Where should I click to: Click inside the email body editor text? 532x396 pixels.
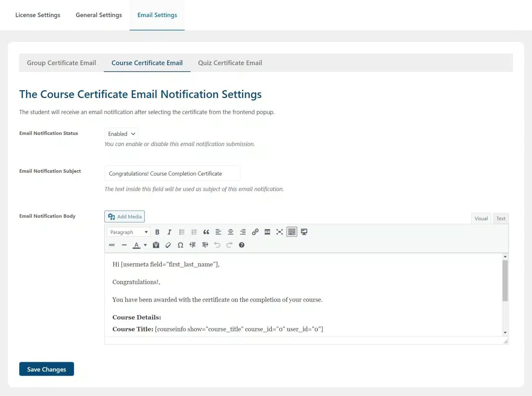303,295
